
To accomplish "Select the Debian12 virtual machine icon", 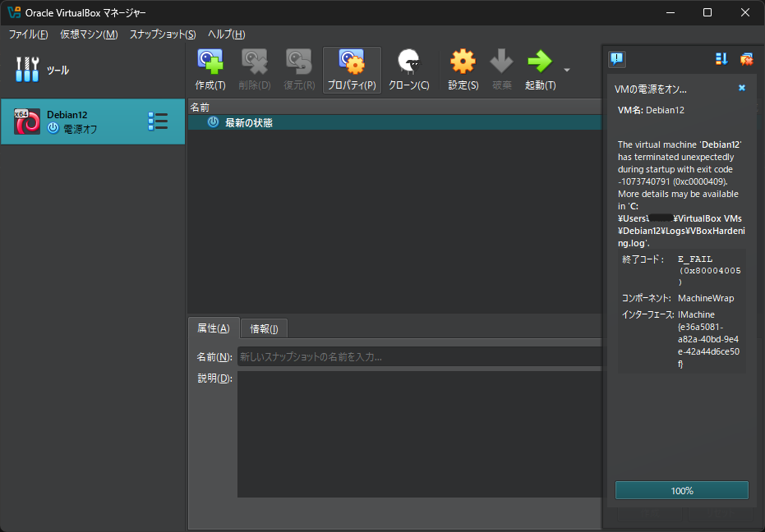I will (x=27, y=122).
